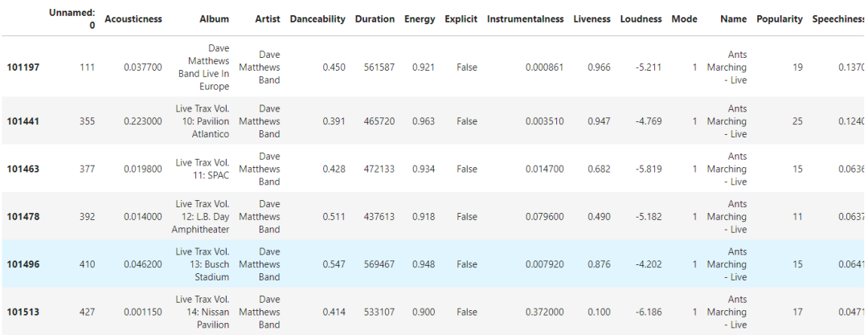
Task: Click the Popularity column header
Action: pyautogui.click(x=779, y=18)
